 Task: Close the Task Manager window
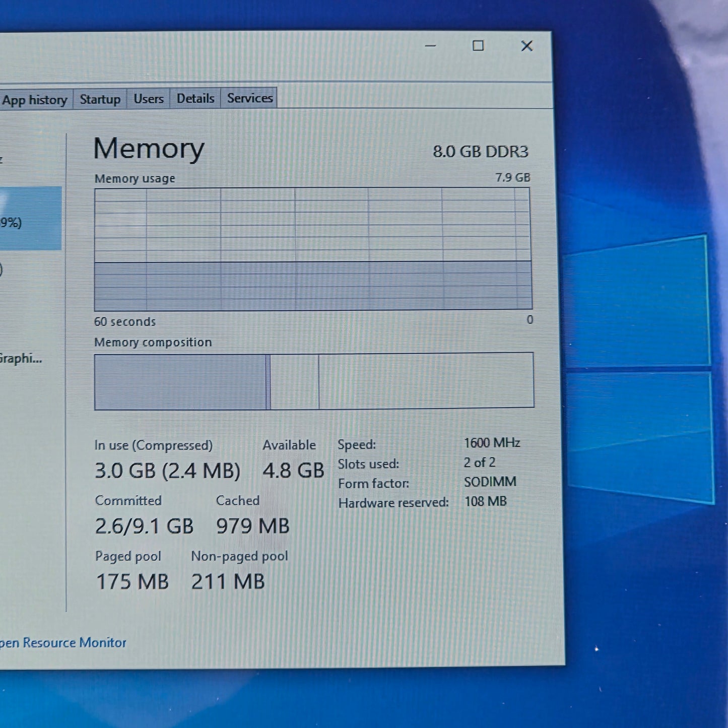coord(526,46)
